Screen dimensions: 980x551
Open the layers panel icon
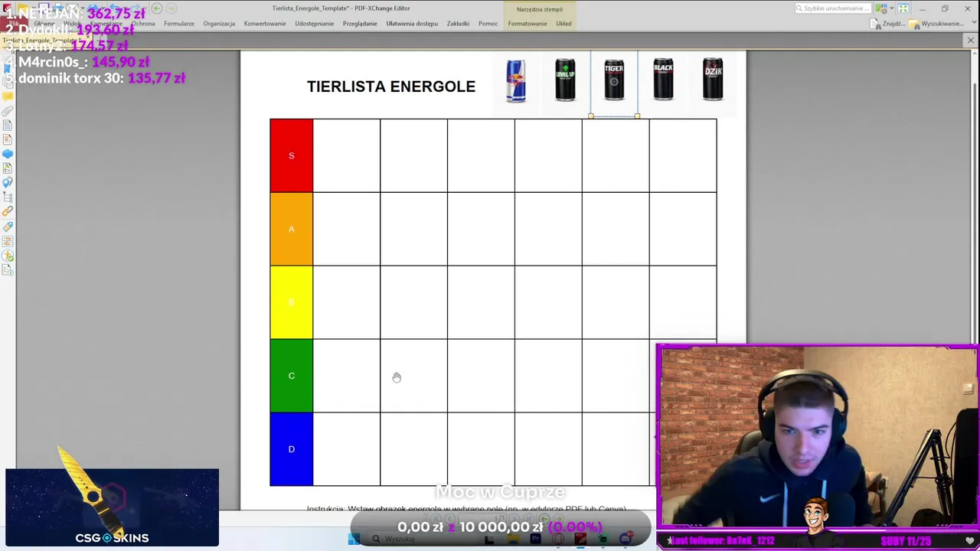(8, 154)
